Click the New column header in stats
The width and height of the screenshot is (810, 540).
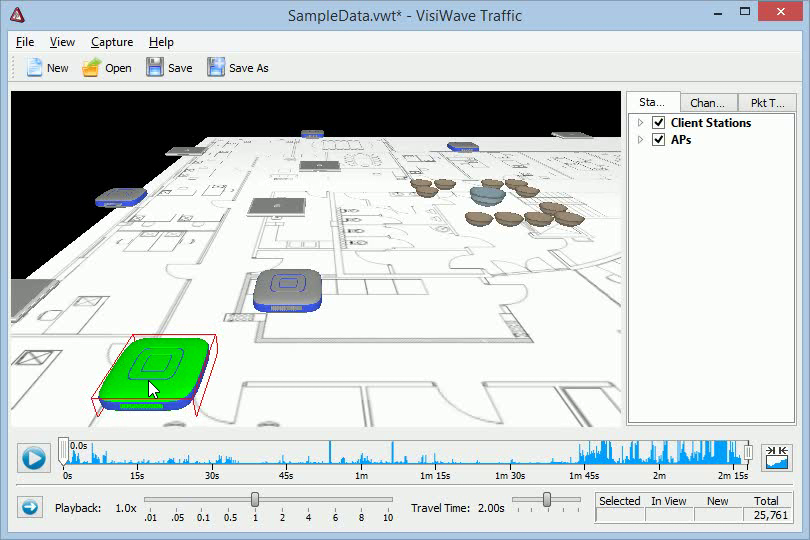[x=717, y=501]
